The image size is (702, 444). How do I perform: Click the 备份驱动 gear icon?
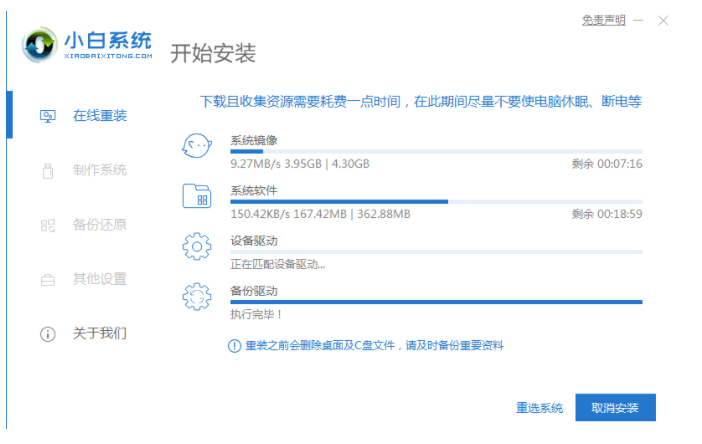click(x=196, y=296)
